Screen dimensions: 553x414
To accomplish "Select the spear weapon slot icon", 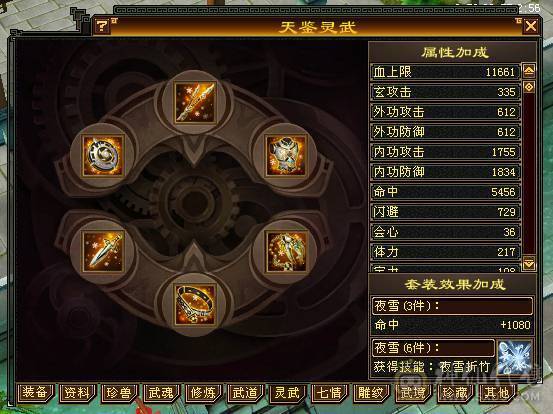I will point(195,102).
